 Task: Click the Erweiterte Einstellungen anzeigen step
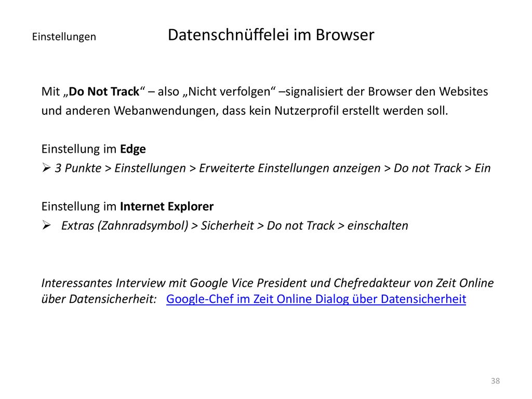pyautogui.click(x=290, y=168)
